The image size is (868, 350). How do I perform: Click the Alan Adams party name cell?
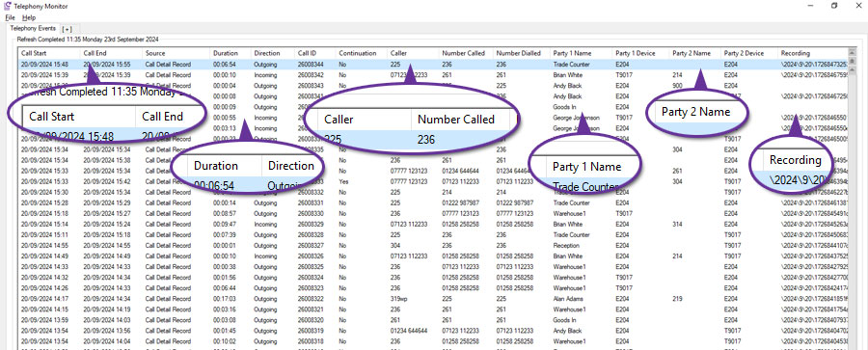567,299
